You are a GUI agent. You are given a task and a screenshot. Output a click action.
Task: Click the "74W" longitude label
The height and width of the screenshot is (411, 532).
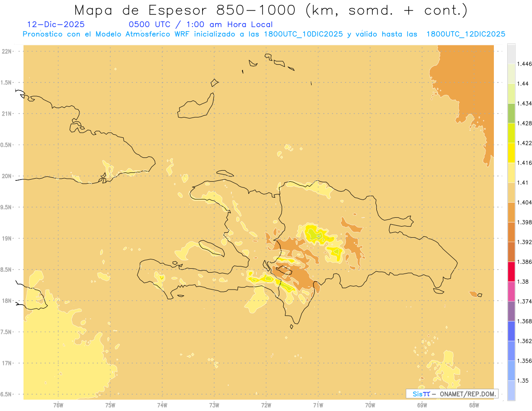tap(162, 405)
